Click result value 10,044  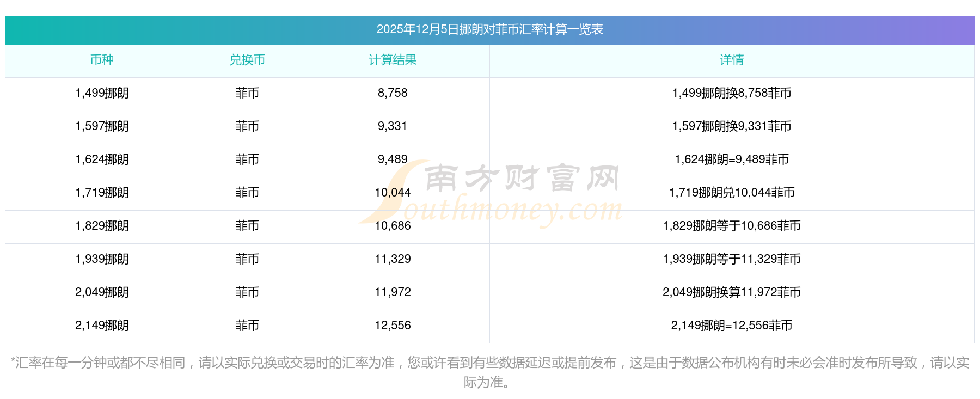click(393, 193)
